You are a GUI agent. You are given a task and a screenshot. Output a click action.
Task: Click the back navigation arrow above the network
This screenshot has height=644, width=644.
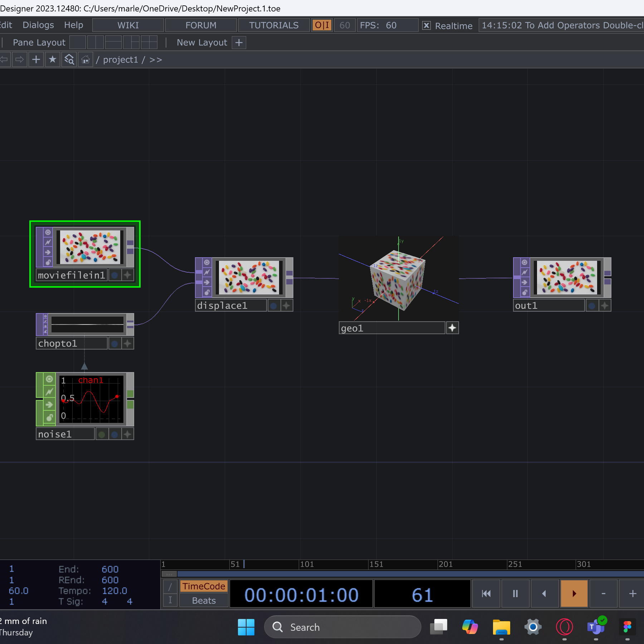pos(5,59)
